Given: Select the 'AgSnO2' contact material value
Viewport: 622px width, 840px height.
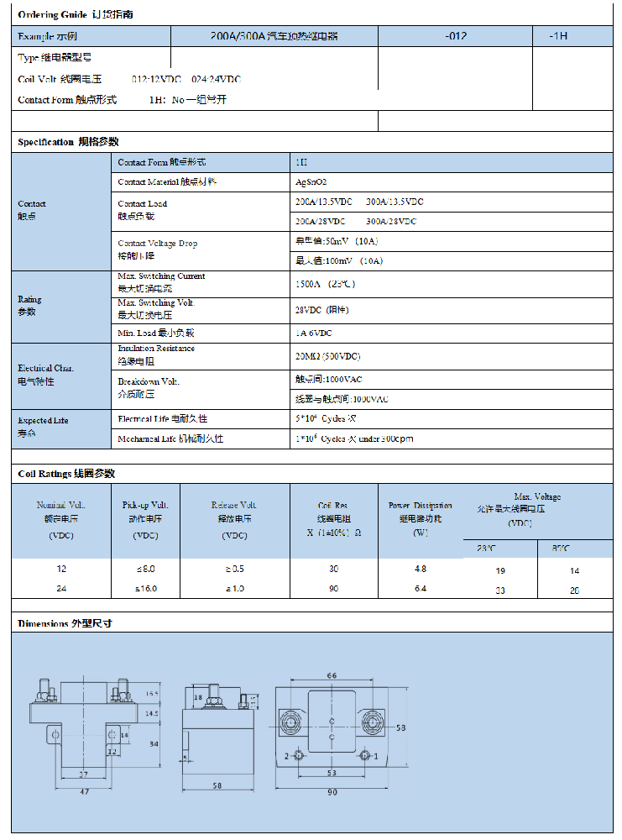Looking at the screenshot, I should point(311,182).
